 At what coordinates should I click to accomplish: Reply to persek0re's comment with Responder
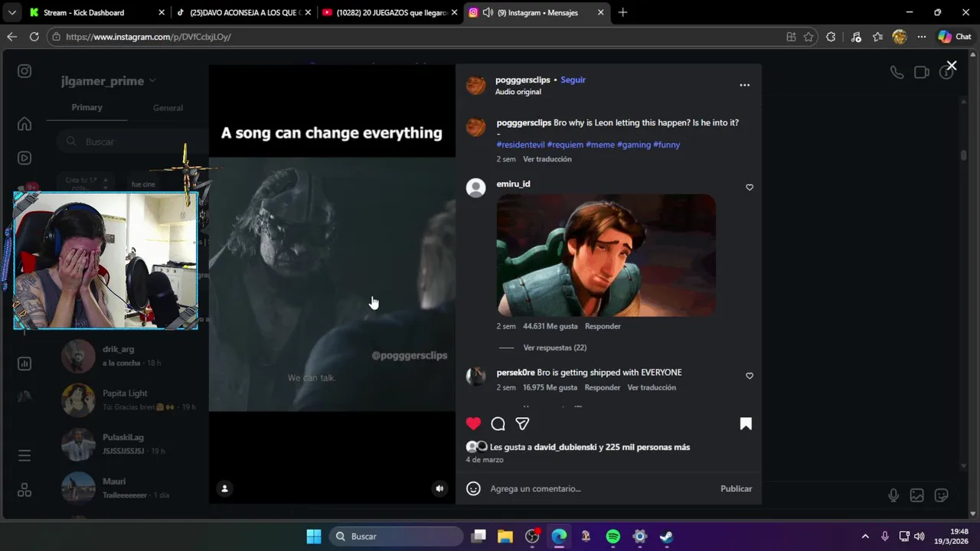(603, 387)
